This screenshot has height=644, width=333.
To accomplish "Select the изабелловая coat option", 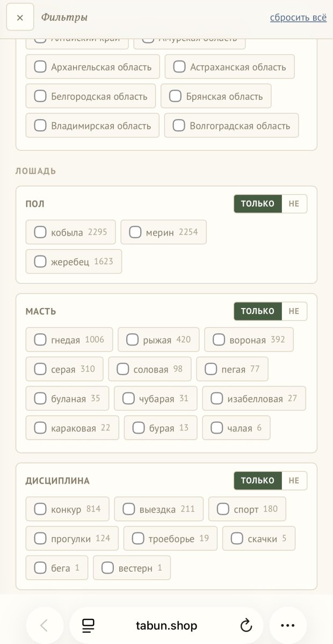I will (255, 398).
